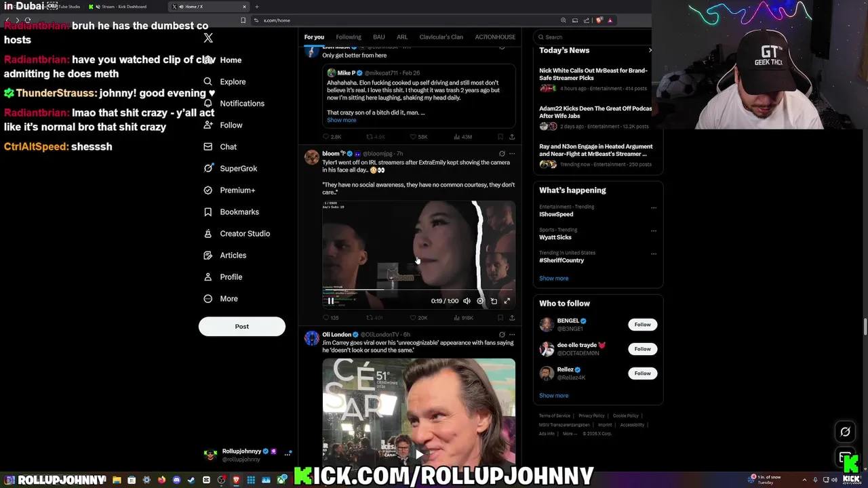868x488 pixels.
Task: Open Chat in the X sidebar
Action: tap(220, 147)
